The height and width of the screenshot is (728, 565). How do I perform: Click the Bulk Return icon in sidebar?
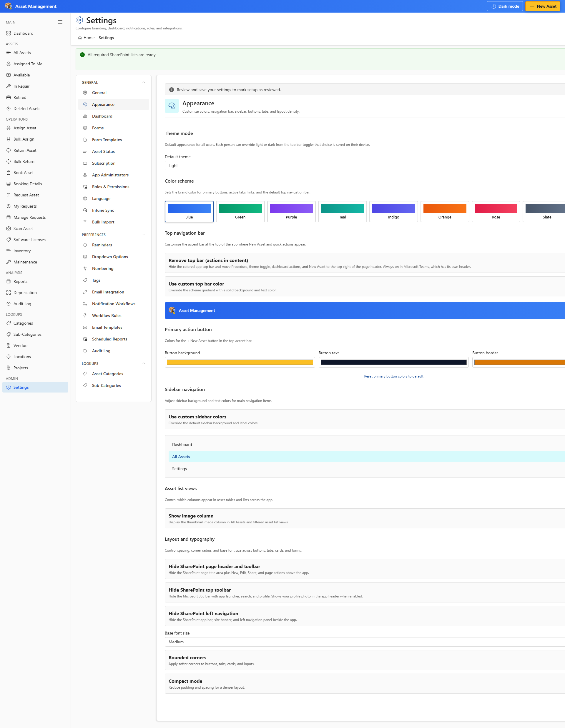[x=9, y=161]
